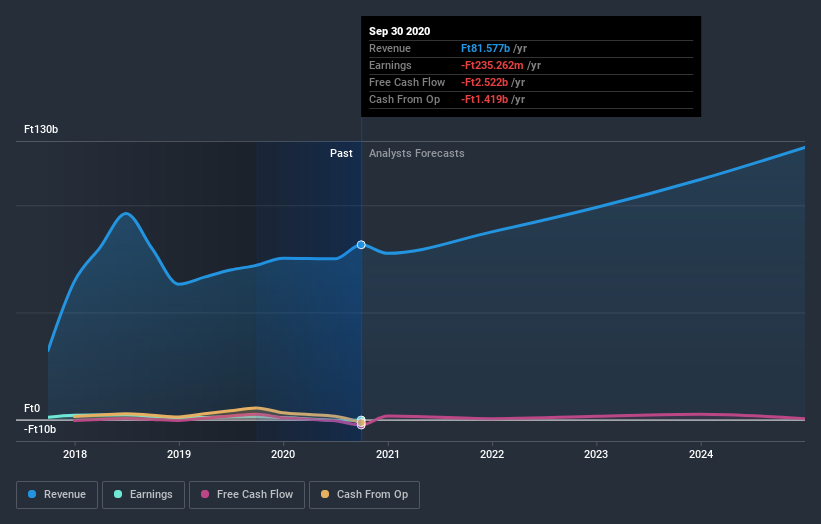Toggle the Earnings legend series
Image resolution: width=821 pixels, height=524 pixels.
coord(143,495)
